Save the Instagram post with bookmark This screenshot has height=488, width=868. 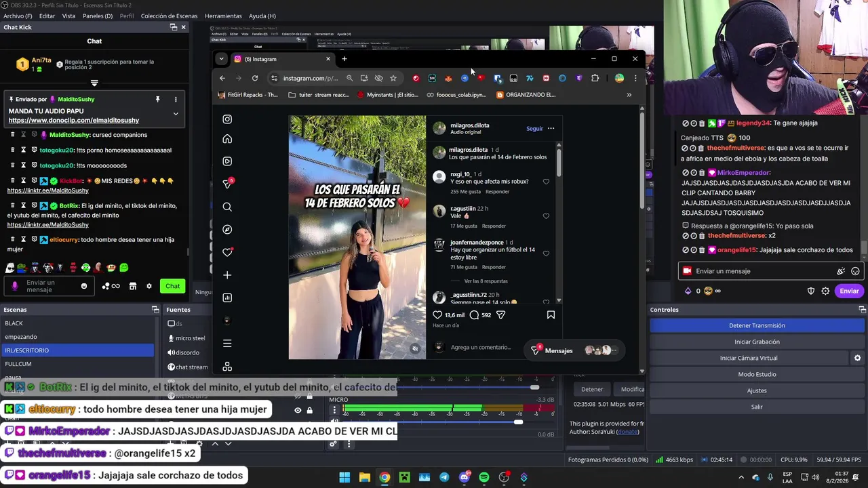coord(551,314)
